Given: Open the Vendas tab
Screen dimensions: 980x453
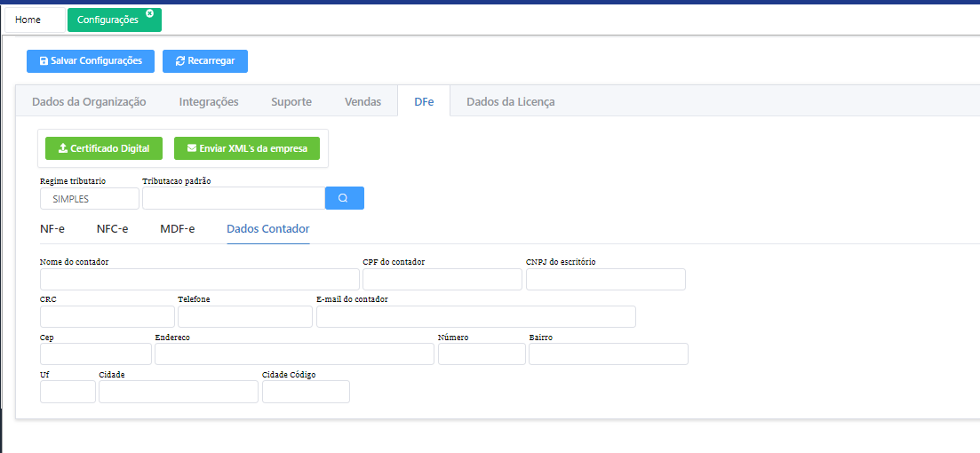Looking at the screenshot, I should click(x=363, y=101).
